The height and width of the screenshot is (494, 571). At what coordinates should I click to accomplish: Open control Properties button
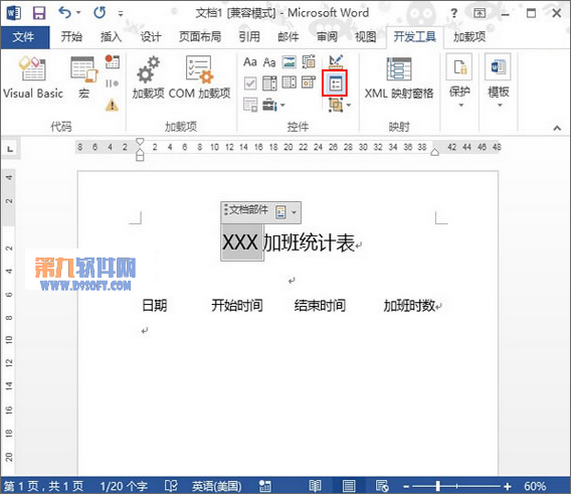(x=335, y=84)
